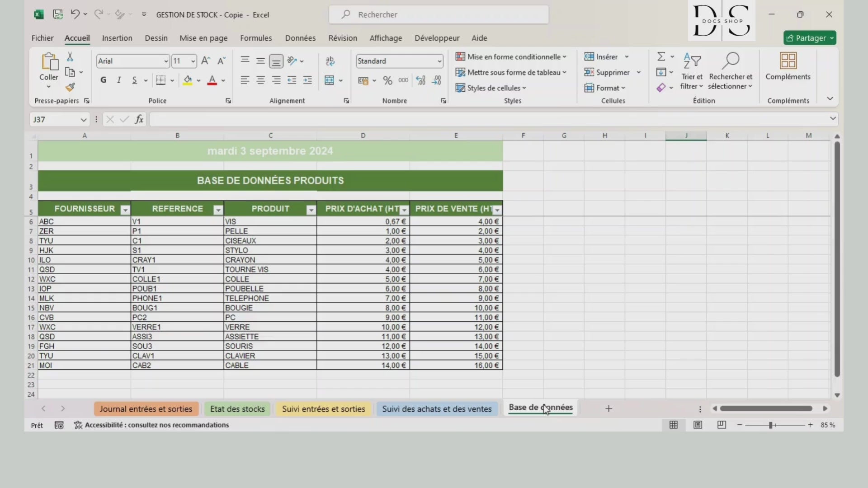The image size is (868, 488).
Task: Click Mettre sous forme de tableau
Action: [x=511, y=72]
